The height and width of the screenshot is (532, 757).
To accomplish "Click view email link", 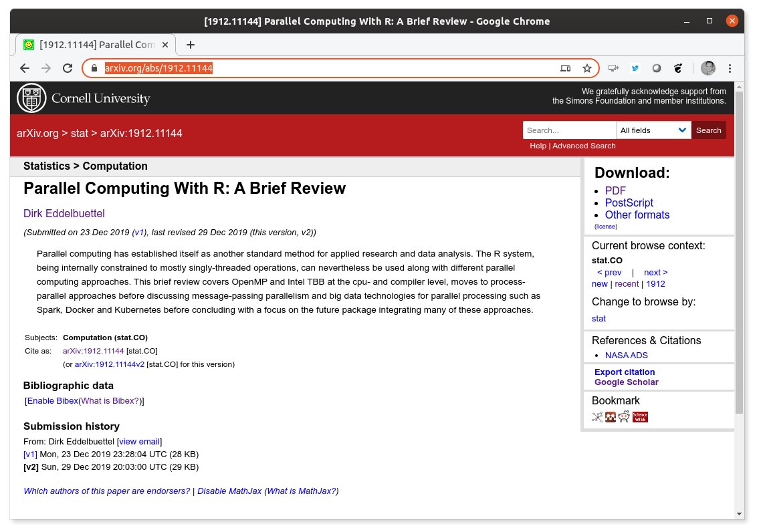I will [x=139, y=441].
